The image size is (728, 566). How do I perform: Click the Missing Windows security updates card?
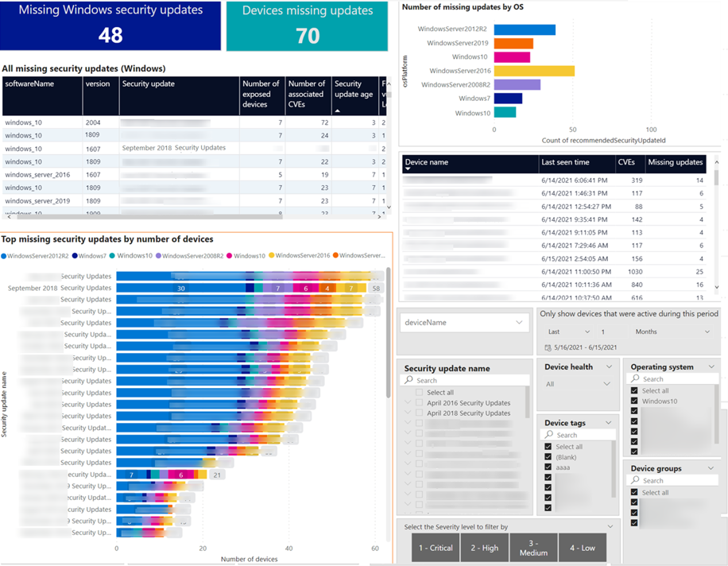click(x=110, y=25)
